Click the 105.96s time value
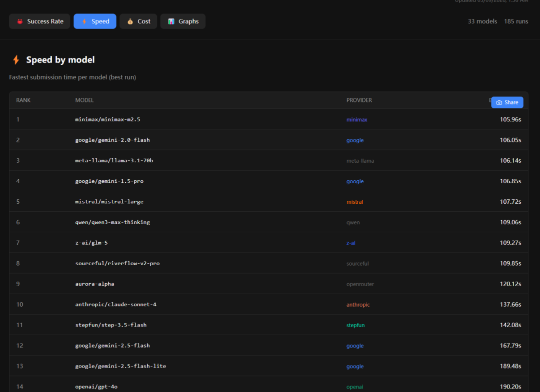 510,120
